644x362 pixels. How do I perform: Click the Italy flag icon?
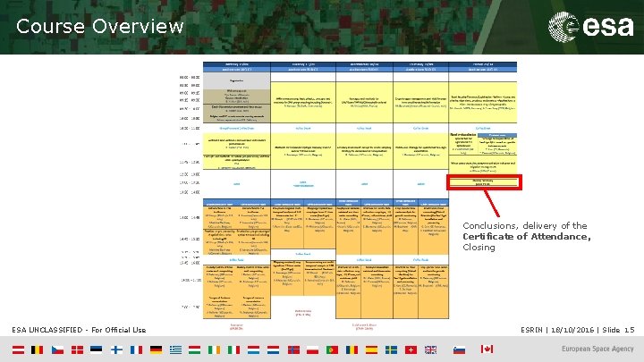coord(233,349)
